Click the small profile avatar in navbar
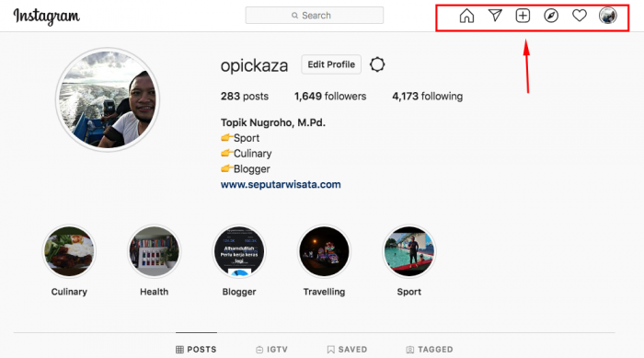644x358 pixels. (607, 16)
